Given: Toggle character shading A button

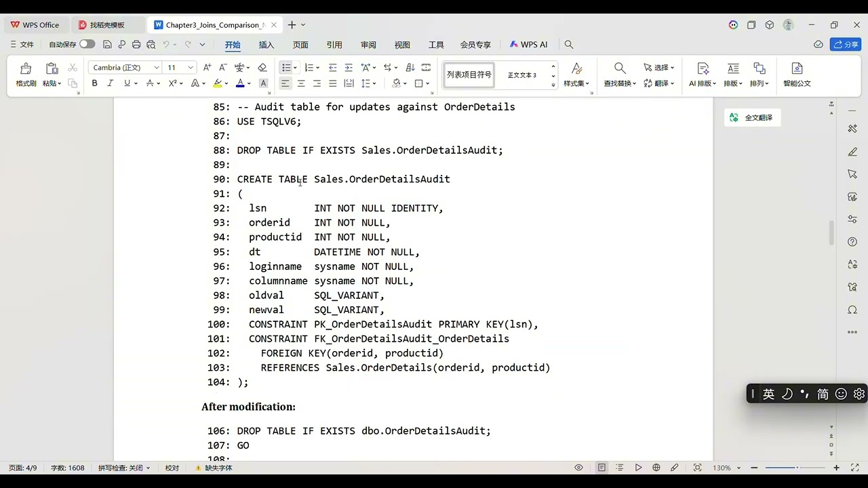Looking at the screenshot, I should pyautogui.click(x=264, y=83).
